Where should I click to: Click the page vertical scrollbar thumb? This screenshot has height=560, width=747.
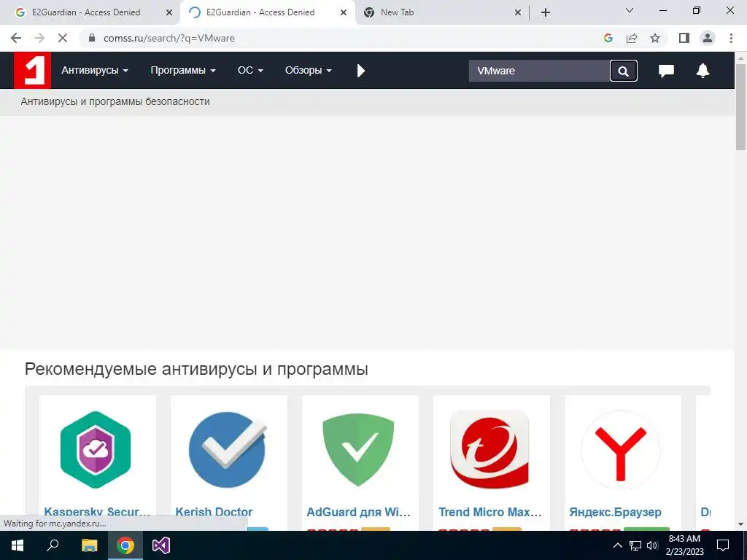[x=740, y=106]
